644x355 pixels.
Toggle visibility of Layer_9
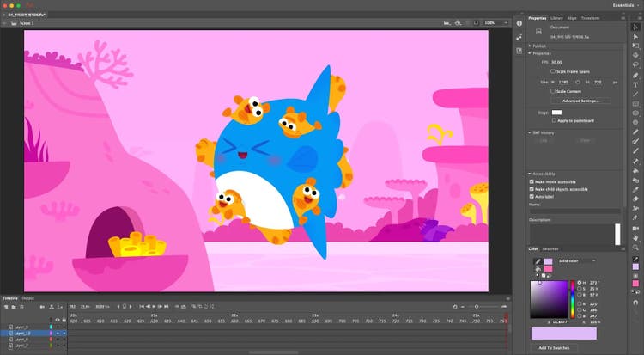tap(58, 327)
